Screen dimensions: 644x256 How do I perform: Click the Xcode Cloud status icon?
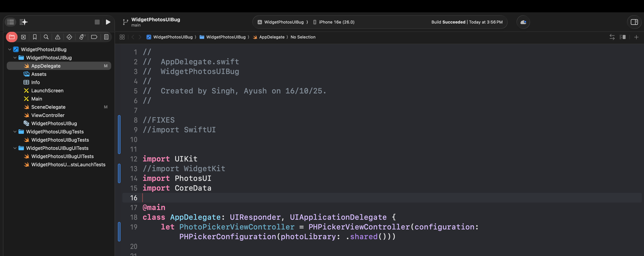pyautogui.click(x=523, y=22)
